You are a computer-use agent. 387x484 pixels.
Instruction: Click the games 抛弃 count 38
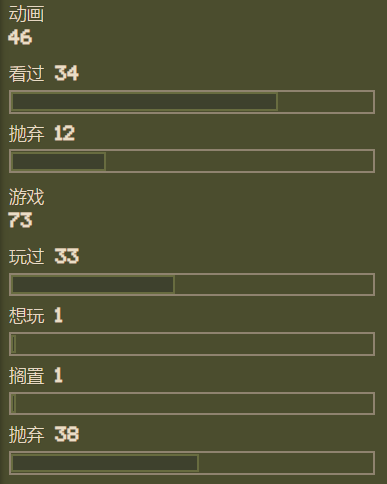pos(67,434)
